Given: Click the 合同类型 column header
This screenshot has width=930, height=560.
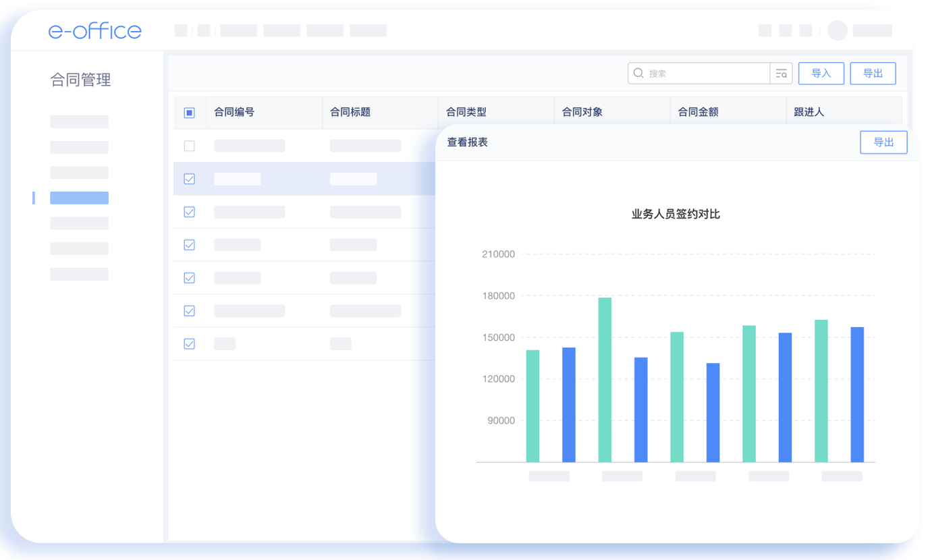Looking at the screenshot, I should pyautogui.click(x=466, y=113).
